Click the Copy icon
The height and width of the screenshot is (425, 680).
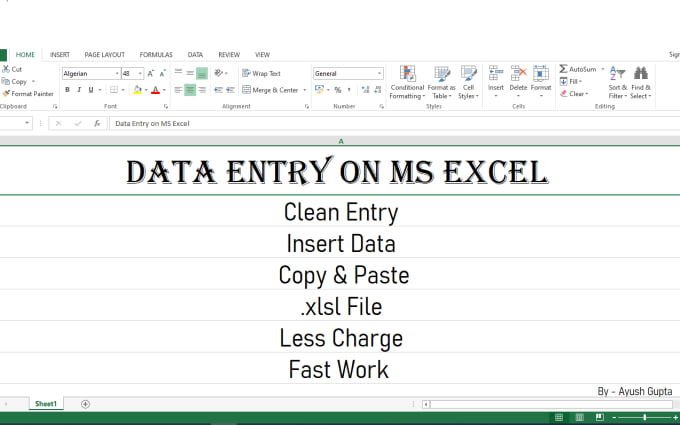6,81
